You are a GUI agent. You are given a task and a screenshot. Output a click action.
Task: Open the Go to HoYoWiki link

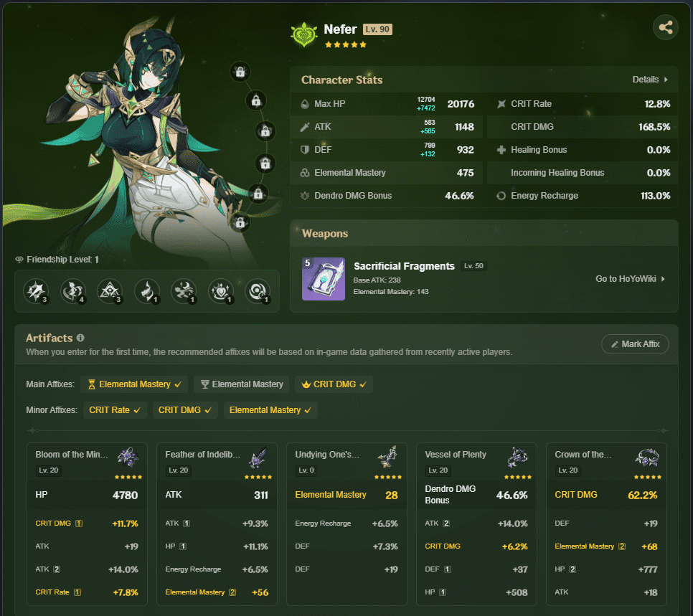[631, 279]
